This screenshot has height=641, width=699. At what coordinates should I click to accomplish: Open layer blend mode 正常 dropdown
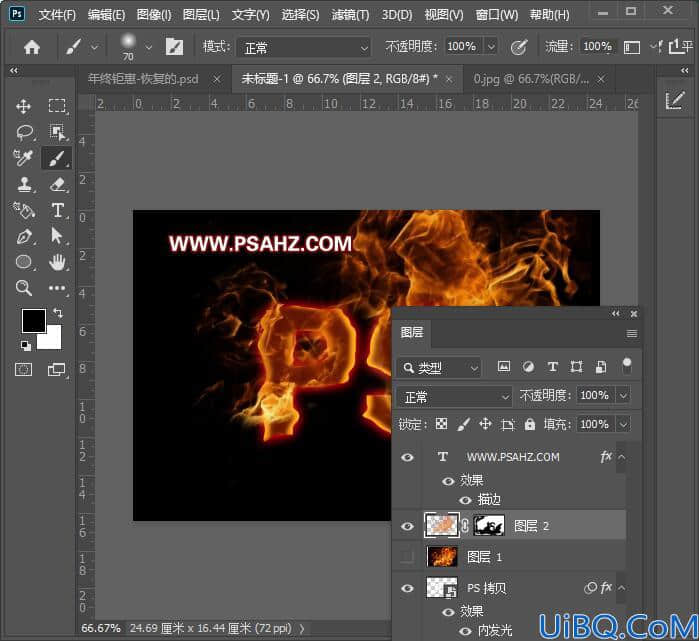tap(454, 397)
